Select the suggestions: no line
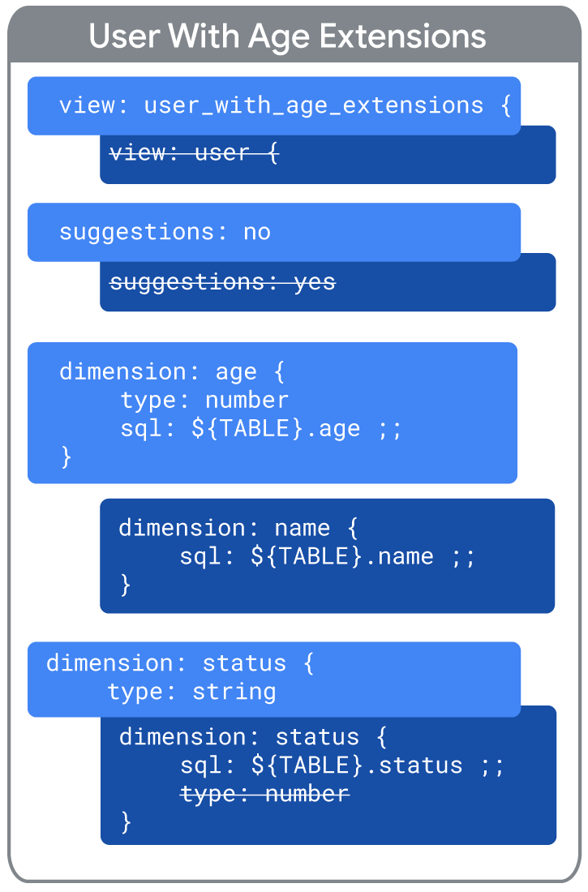Viewport: 588px width, 892px height. 165,233
